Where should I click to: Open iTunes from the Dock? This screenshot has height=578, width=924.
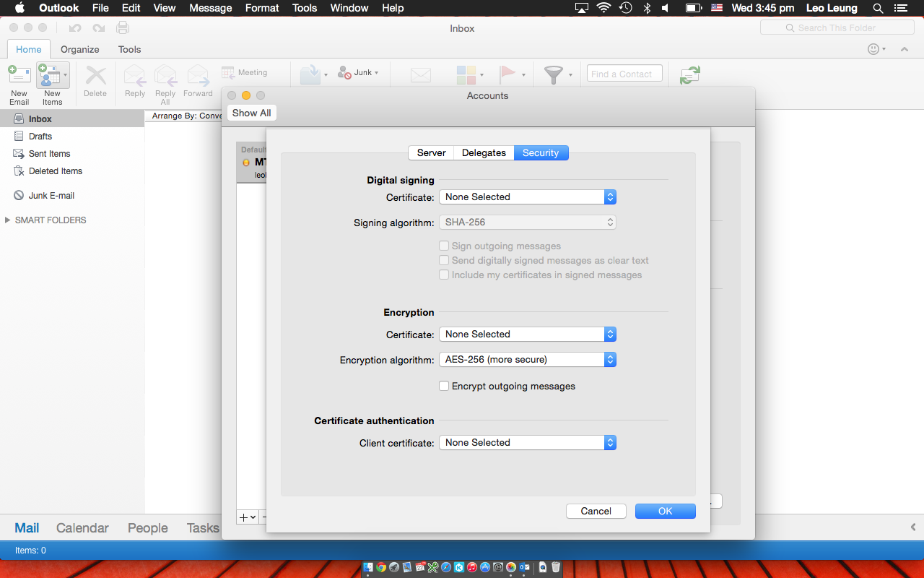[471, 568]
